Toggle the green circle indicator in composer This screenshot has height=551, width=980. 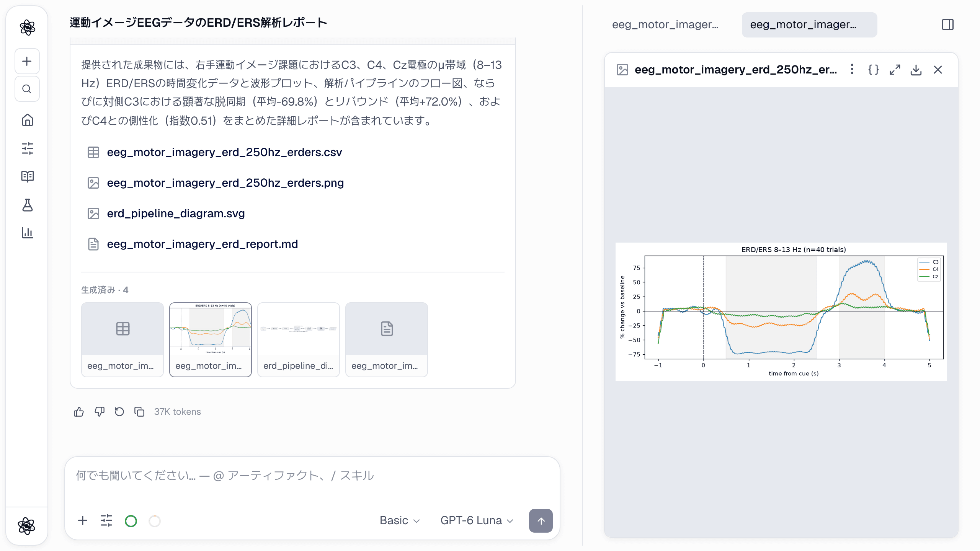coord(131,521)
